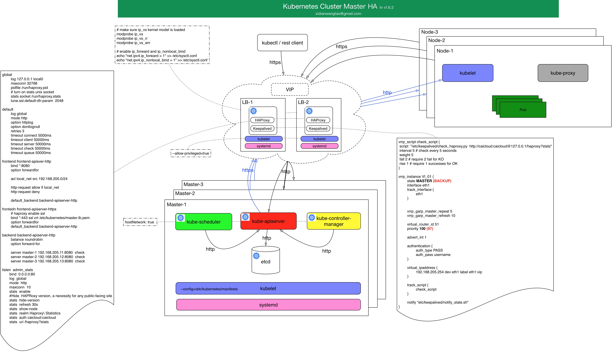The width and height of the screenshot is (612, 364).
Task: Click the gear icon inside LB-2
Action: (309, 111)
